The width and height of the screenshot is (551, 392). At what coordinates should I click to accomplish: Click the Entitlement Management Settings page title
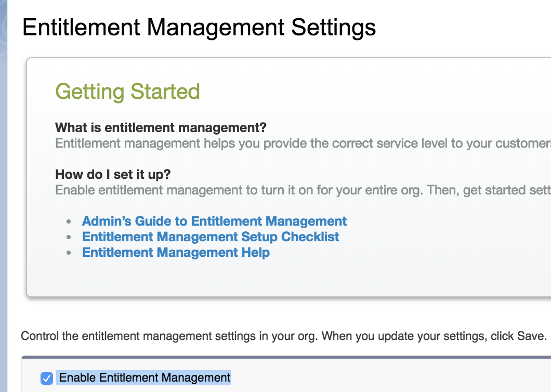tap(199, 28)
